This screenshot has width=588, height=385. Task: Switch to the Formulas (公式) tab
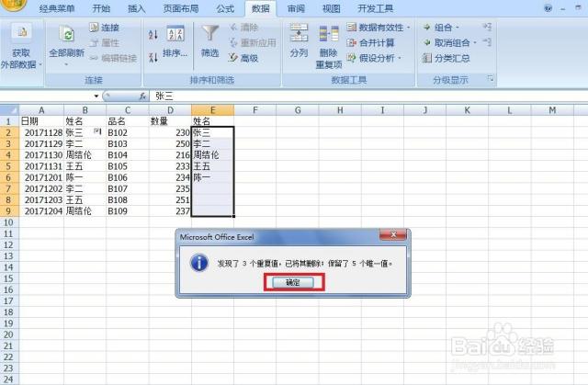(x=224, y=8)
